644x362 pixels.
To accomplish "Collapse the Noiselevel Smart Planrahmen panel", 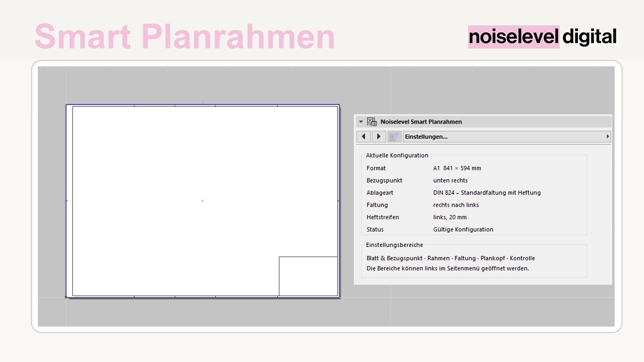I will coord(361,121).
